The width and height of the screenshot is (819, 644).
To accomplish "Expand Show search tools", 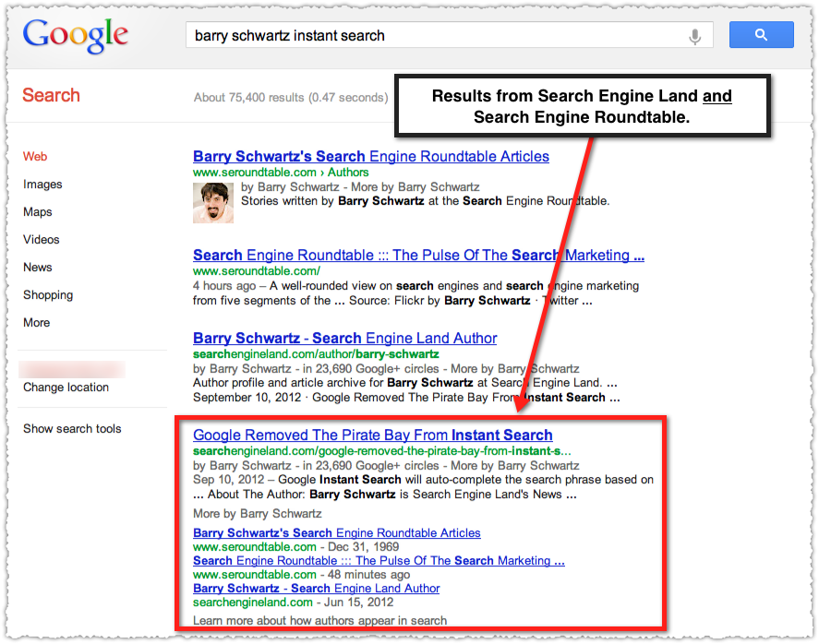I will pyautogui.click(x=72, y=428).
